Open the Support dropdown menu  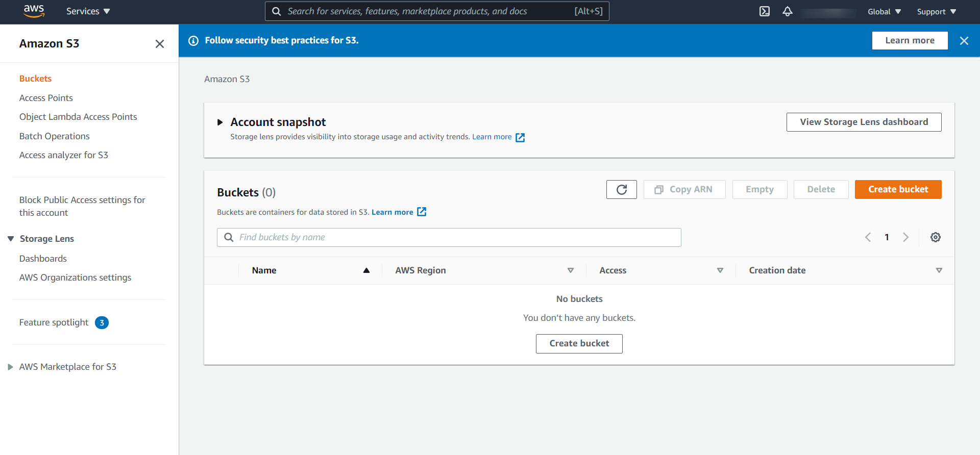936,11
